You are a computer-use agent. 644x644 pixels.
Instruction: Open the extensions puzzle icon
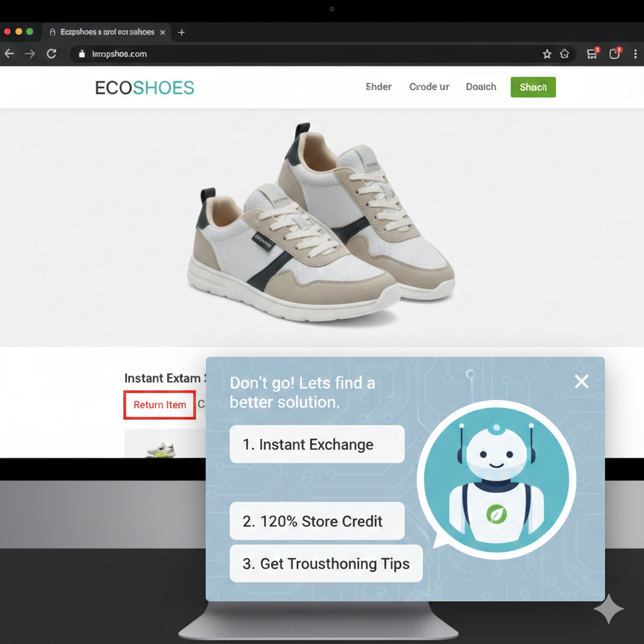[565, 54]
